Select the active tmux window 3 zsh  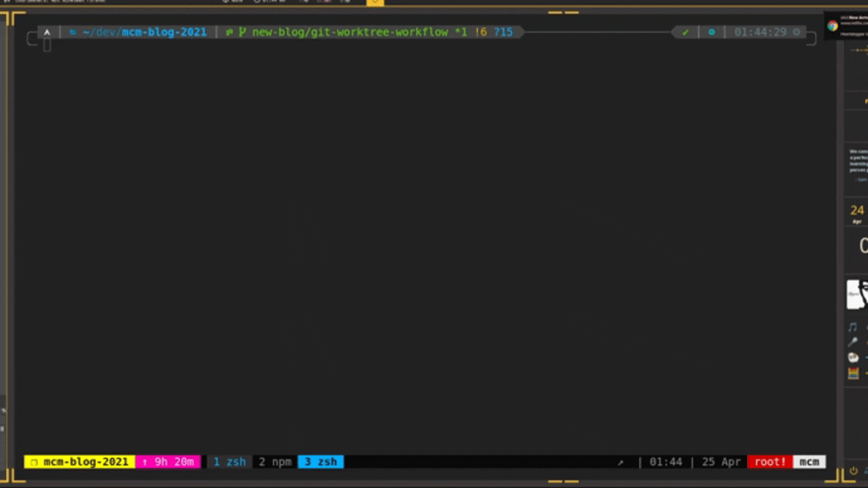point(321,462)
